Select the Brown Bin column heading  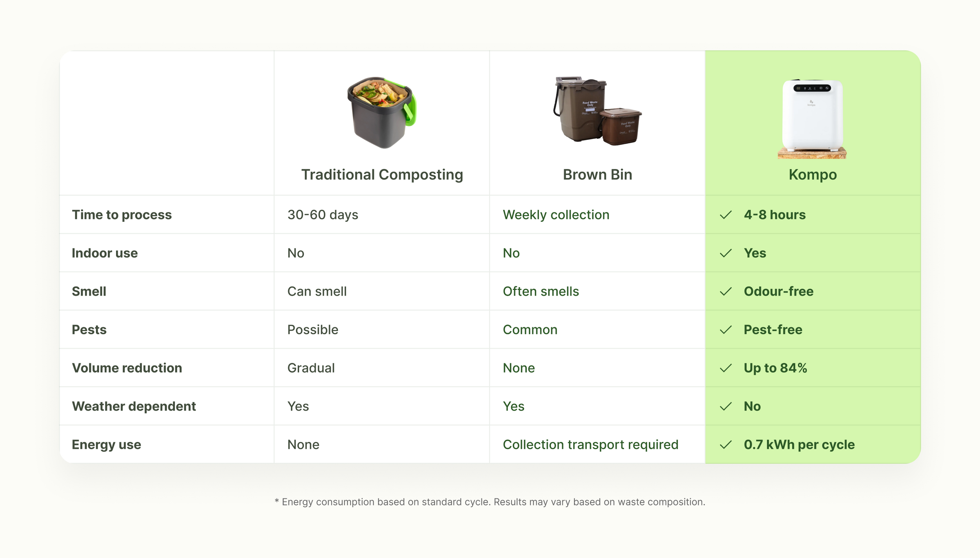597,175
